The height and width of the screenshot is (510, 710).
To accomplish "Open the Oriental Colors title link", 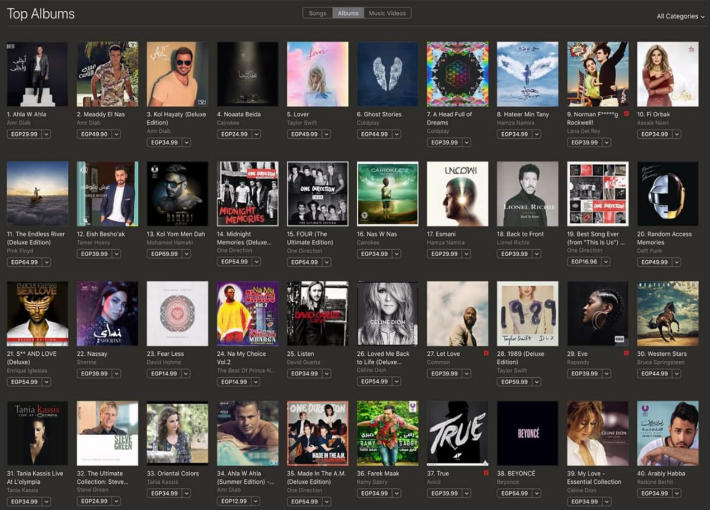I will [x=173, y=473].
